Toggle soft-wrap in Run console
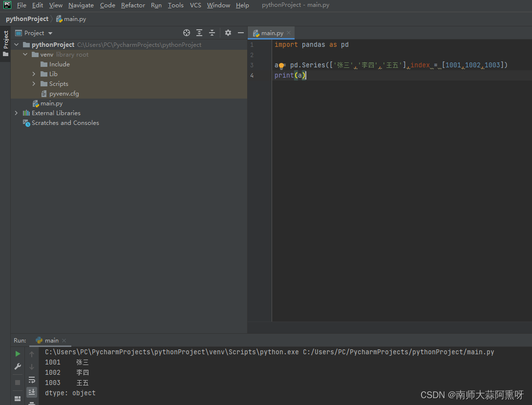Image resolution: width=532 pixels, height=405 pixels. coord(32,380)
